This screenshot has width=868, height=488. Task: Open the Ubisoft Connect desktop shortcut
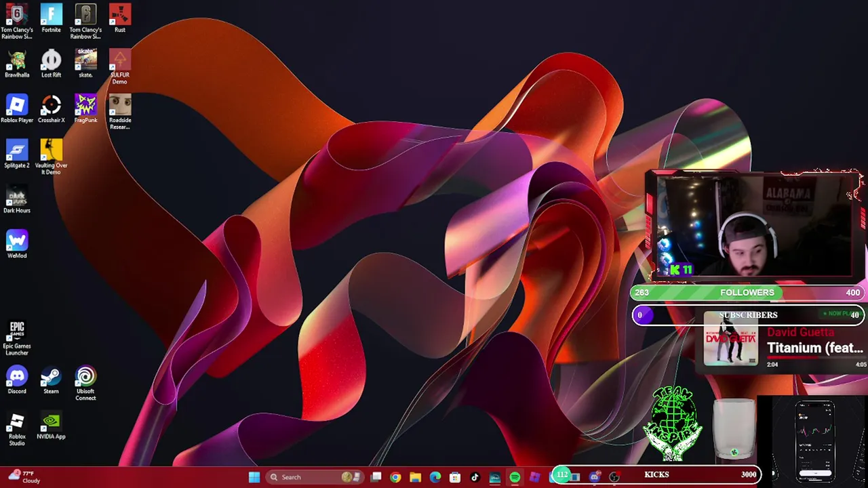pos(85,383)
